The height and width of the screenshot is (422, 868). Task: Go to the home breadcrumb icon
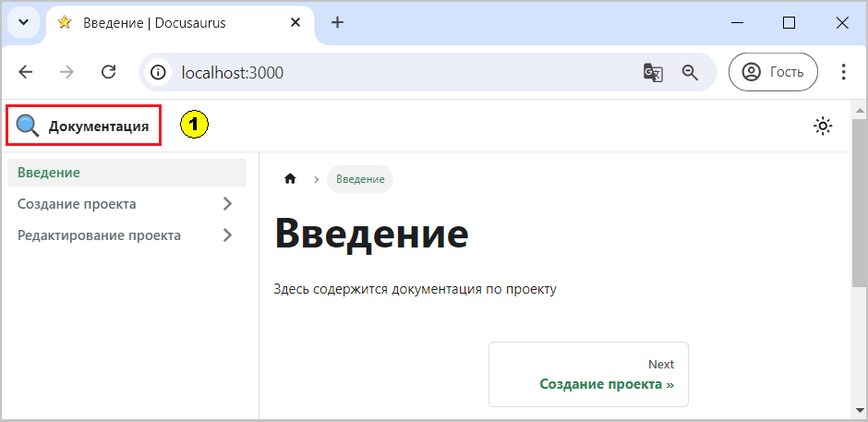pyautogui.click(x=290, y=179)
